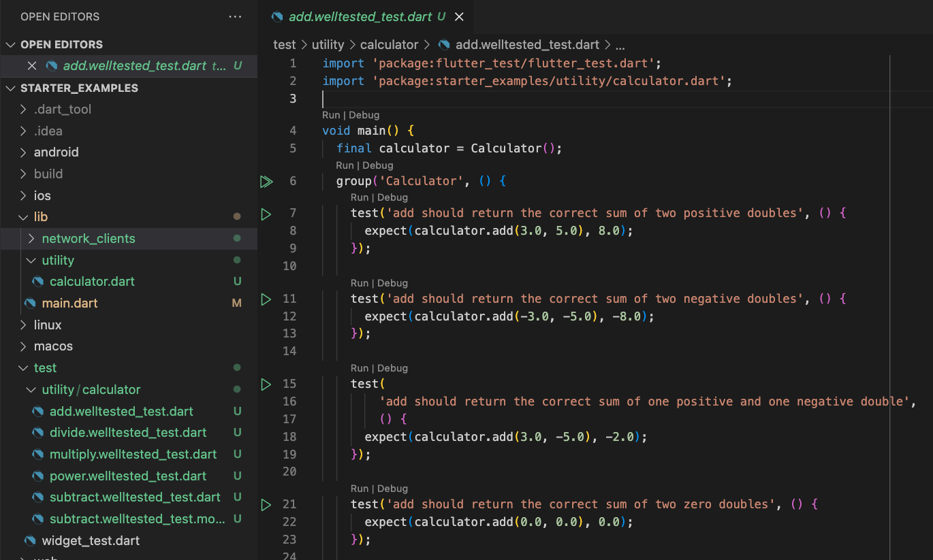Run test on line 11 via gutter arrow
933x560 pixels.
(266, 299)
